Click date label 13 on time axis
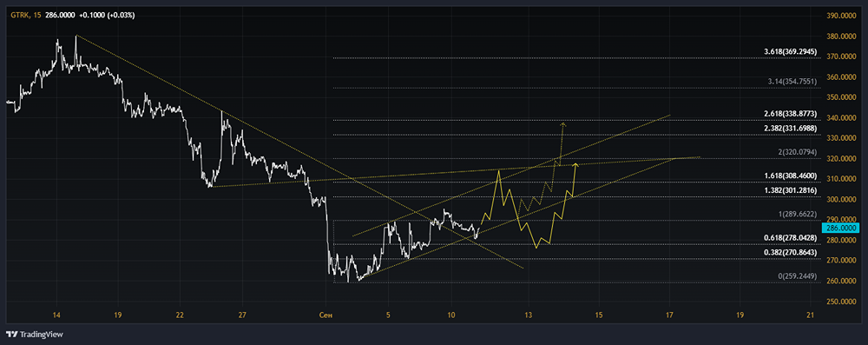Viewport: 868px width, 345px height. pos(529,315)
